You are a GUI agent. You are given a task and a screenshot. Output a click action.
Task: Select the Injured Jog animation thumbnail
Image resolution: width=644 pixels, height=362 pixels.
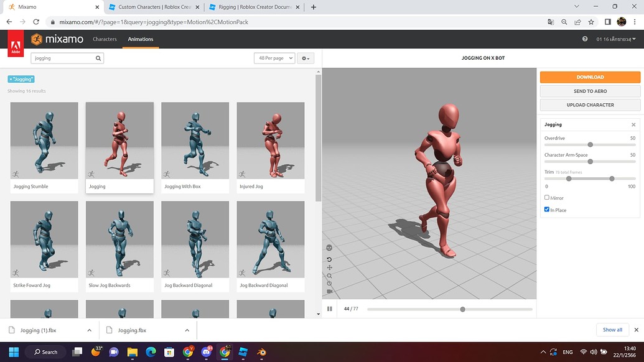271,141
